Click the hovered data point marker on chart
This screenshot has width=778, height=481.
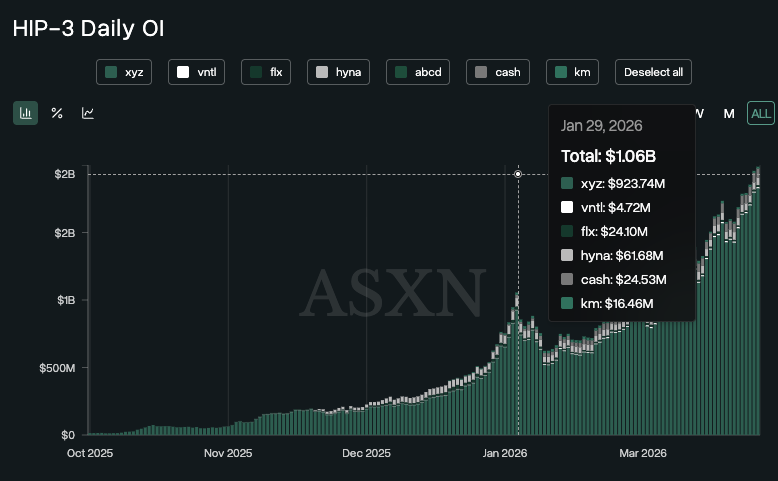coord(518,174)
